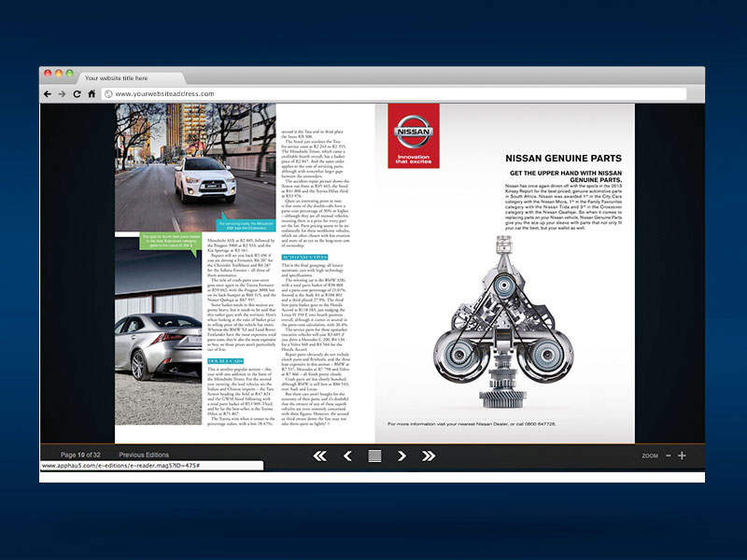Open the browser home icon
The image size is (747, 560).
click(90, 94)
